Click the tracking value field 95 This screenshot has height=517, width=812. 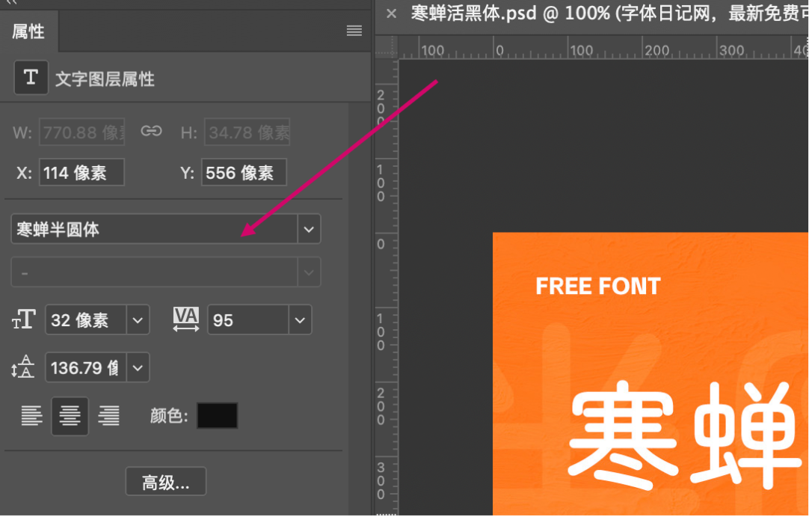[x=248, y=320]
